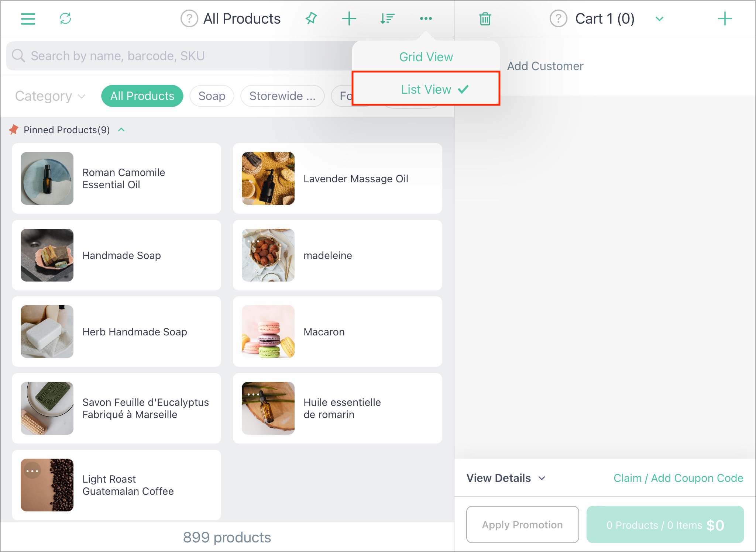Viewport: 756px width, 552px height.
Task: Click the checkout total $0 button
Action: (665, 524)
